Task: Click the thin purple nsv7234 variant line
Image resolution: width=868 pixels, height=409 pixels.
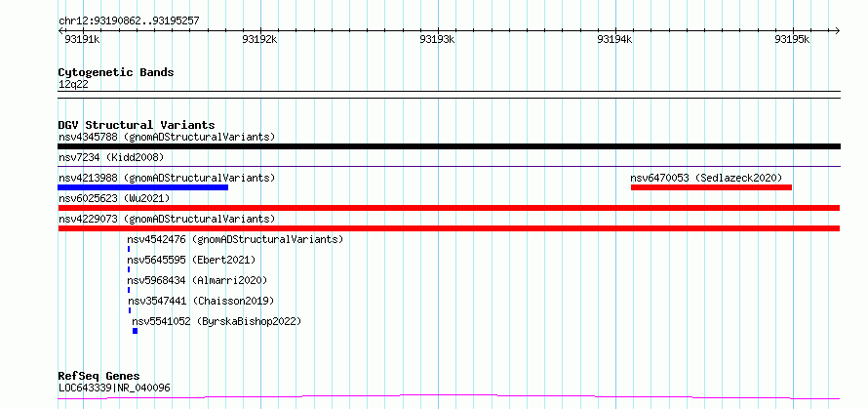Action: 449,166
